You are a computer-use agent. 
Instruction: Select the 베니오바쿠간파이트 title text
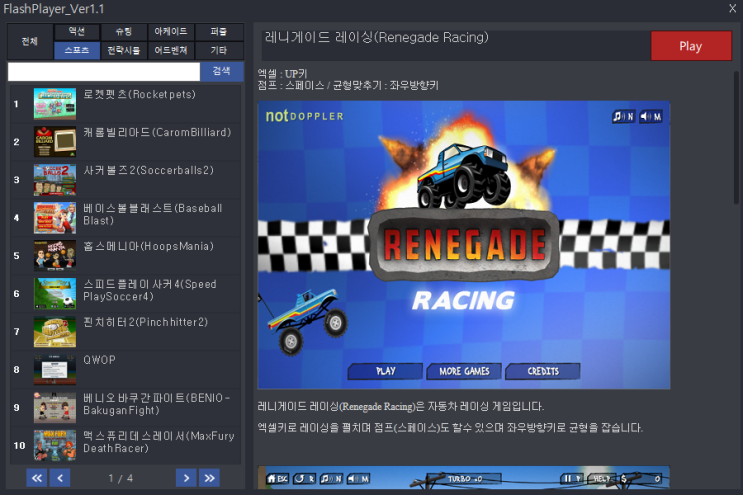pos(156,404)
